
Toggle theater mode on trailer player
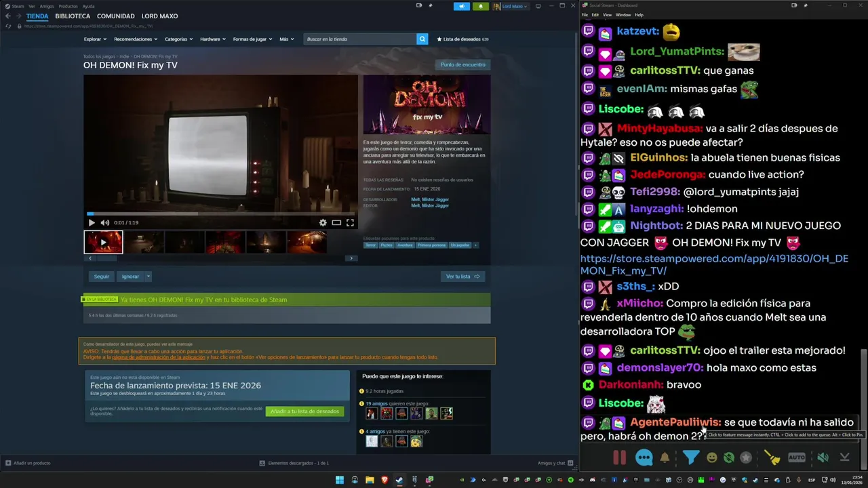(x=336, y=222)
